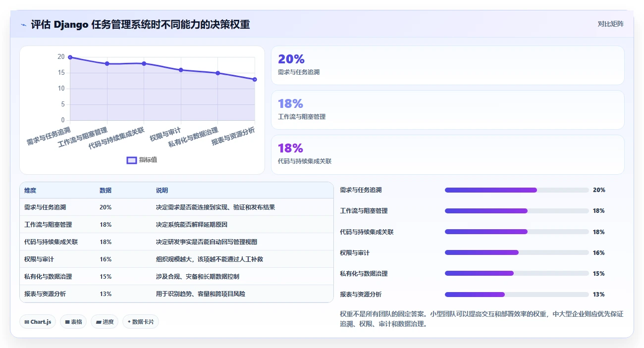
Task: Click the chart data point for 代码与持续集成关联
Action: point(144,63)
